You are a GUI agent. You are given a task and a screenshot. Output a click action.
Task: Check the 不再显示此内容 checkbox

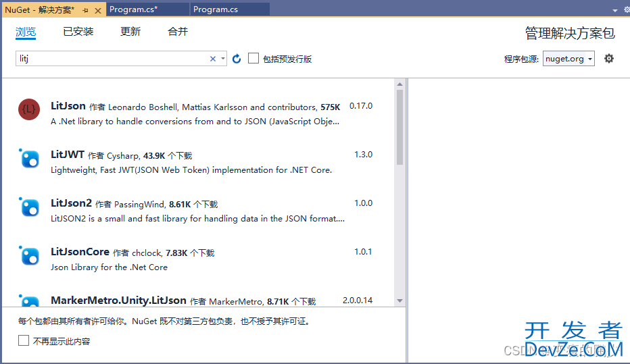(x=24, y=341)
